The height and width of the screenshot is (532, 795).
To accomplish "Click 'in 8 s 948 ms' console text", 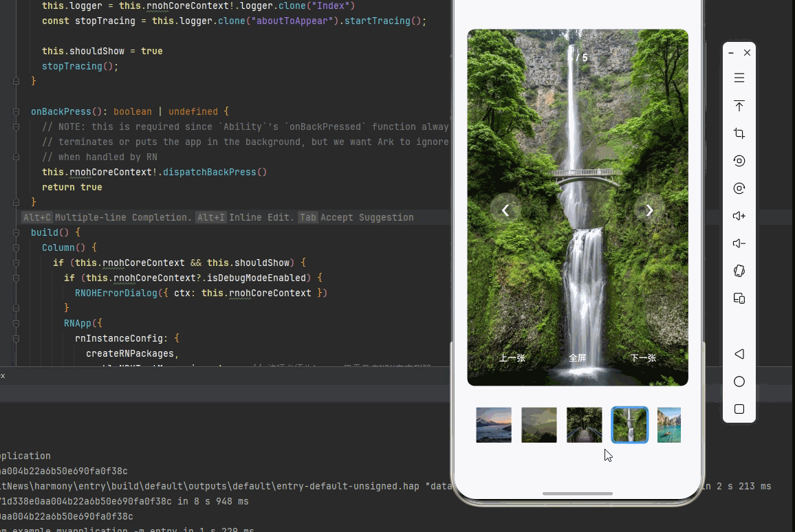I will [213, 501].
